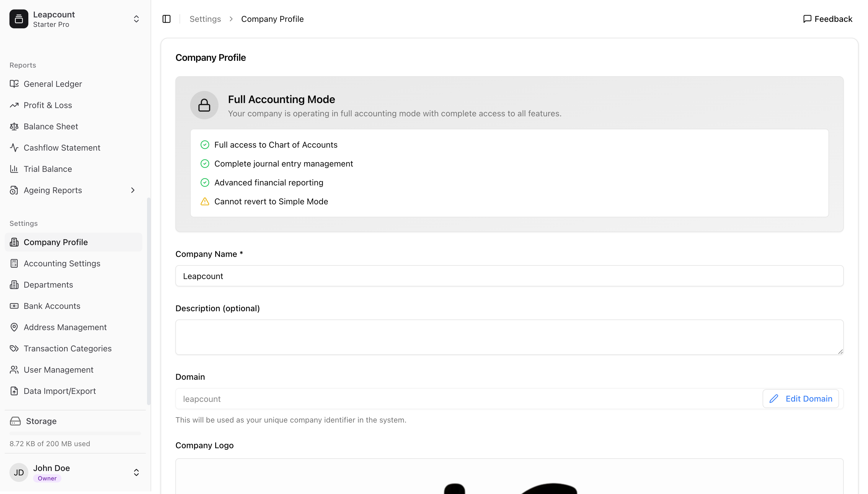Click the Owner role badge
868x494 pixels.
coord(47,478)
